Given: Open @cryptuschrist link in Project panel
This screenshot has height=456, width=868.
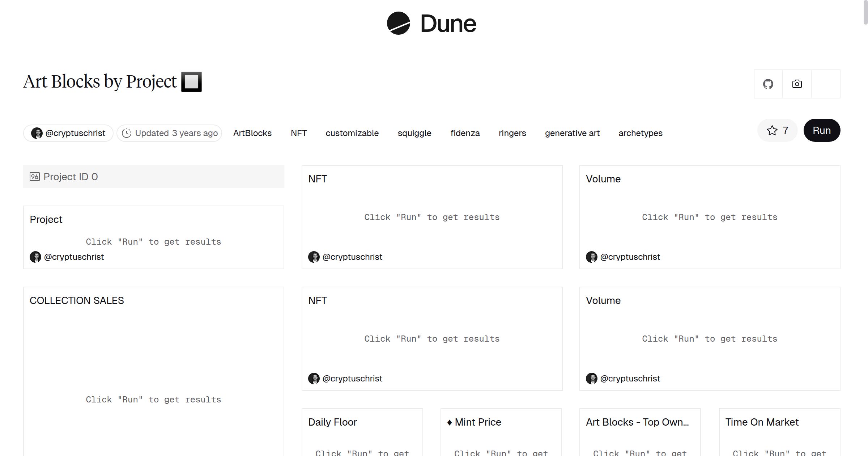Looking at the screenshot, I should point(74,257).
